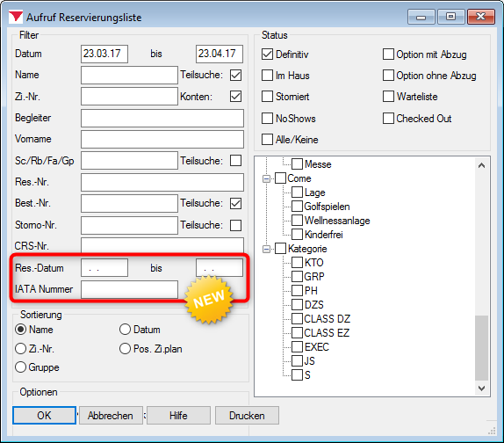
Task: Click into the IATA Nummer field
Action: coord(129,289)
